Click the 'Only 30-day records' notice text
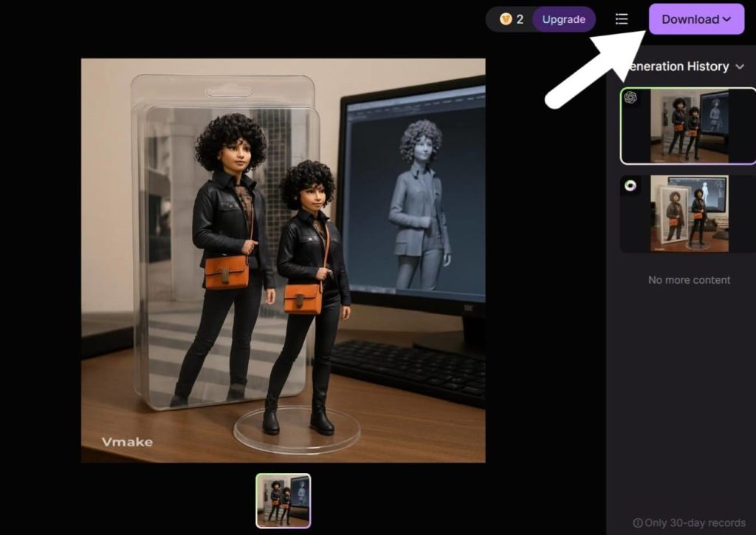The height and width of the screenshot is (535, 756). click(x=694, y=522)
